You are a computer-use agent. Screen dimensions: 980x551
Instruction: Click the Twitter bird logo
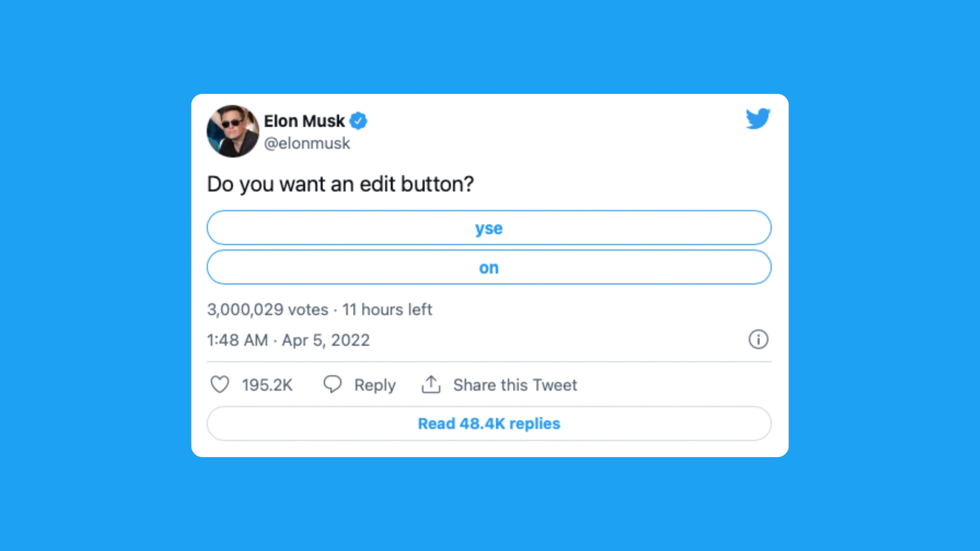758,119
